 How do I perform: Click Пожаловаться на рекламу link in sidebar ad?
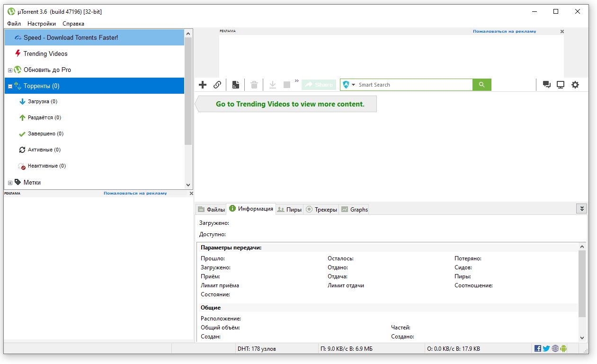pyautogui.click(x=135, y=193)
